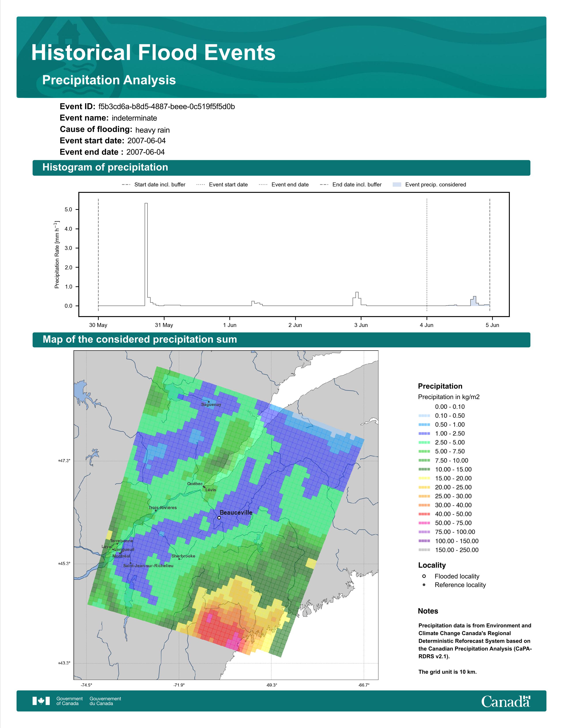Screen dimensions: 563x728
Task: Click the 100.00 - 150.00 precipitation swatch
Action: (x=424, y=541)
